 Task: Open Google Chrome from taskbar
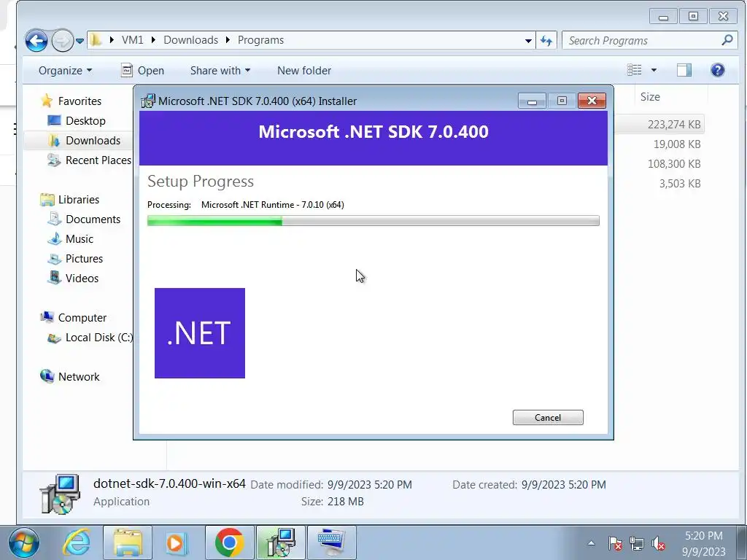click(229, 542)
